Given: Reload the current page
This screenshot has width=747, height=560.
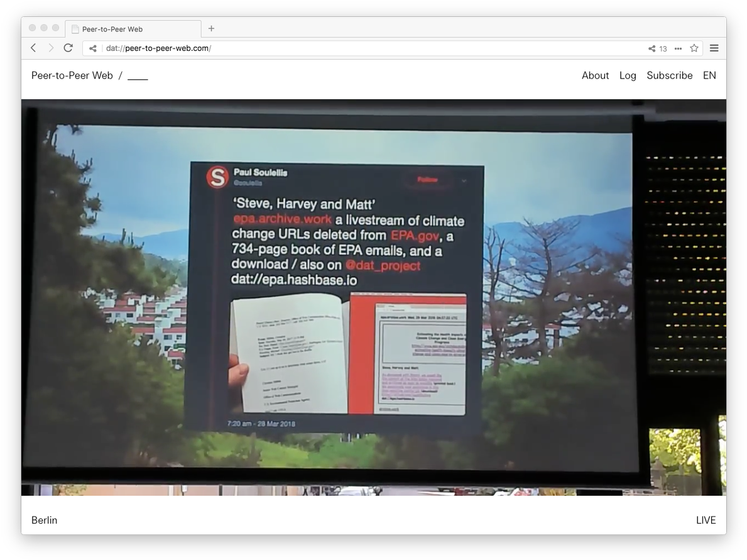Looking at the screenshot, I should pos(68,48).
